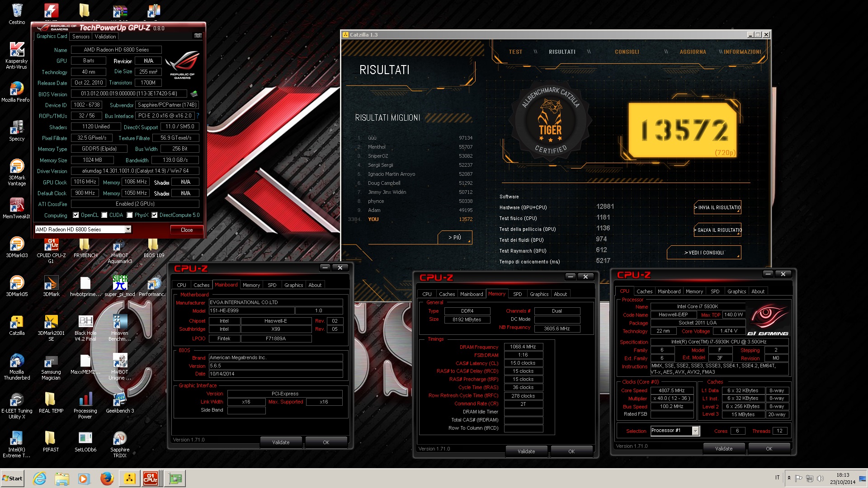Open the Cestino recycle bin icon
This screenshot has height=488, width=868.
pos(17,14)
